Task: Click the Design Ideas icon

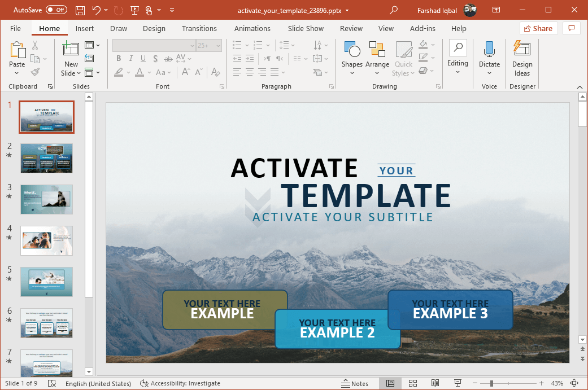Action: click(x=522, y=50)
